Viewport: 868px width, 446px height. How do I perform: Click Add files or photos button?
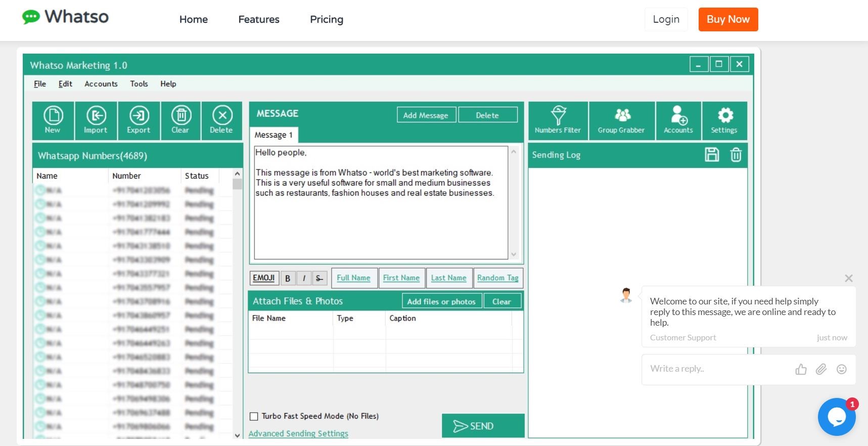tap(442, 301)
